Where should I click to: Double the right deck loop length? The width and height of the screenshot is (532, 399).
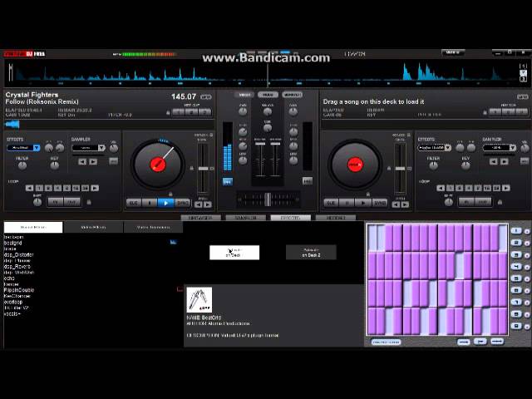[506, 188]
